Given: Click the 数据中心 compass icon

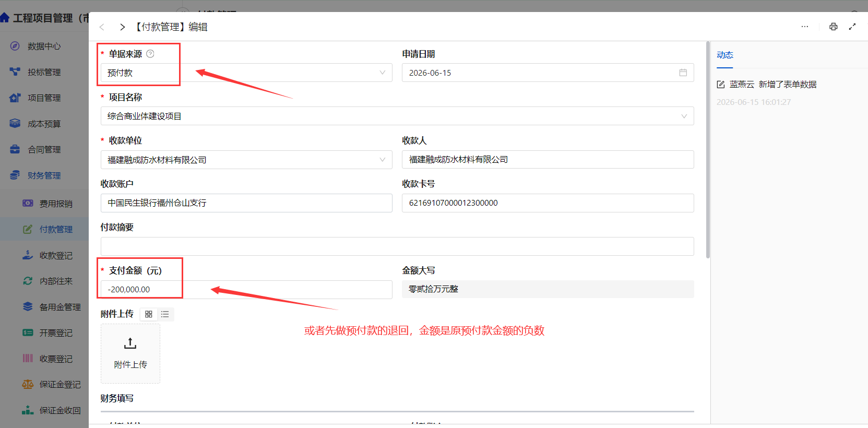Looking at the screenshot, I should [15, 46].
